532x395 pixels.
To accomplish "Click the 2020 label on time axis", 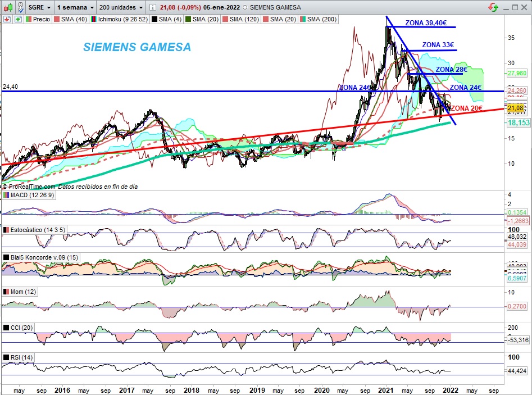I will pyautogui.click(x=322, y=391).
